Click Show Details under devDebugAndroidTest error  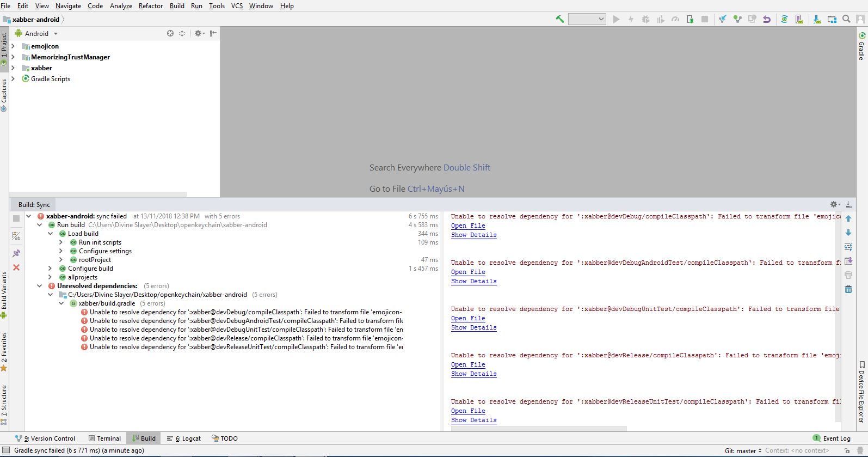click(474, 281)
